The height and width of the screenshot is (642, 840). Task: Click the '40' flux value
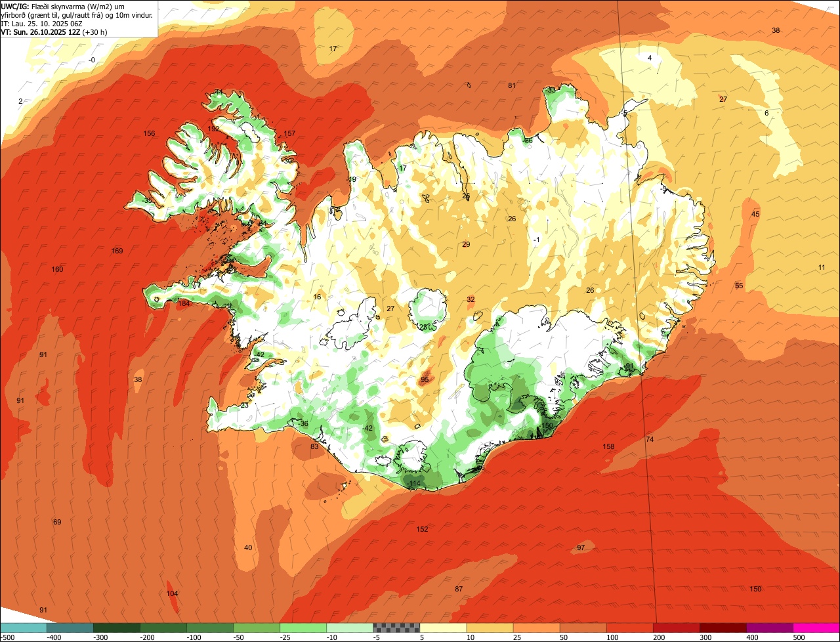click(248, 548)
